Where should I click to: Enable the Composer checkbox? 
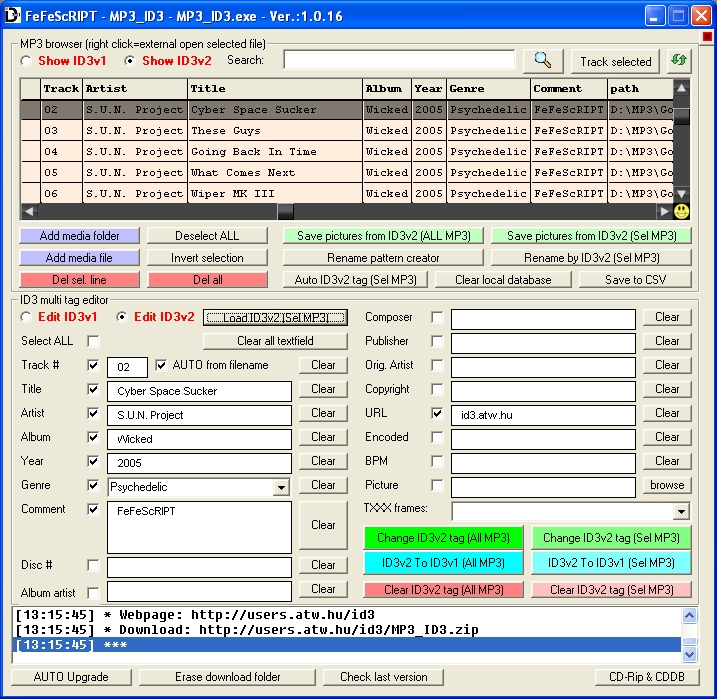tap(437, 317)
